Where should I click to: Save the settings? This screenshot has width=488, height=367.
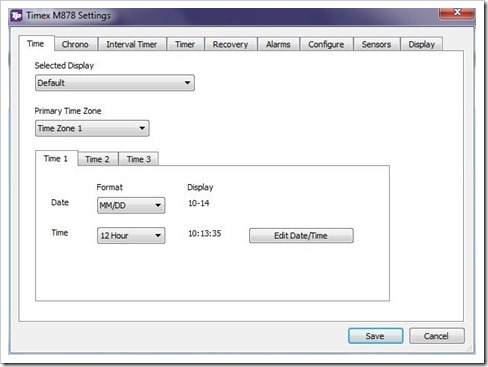point(375,336)
